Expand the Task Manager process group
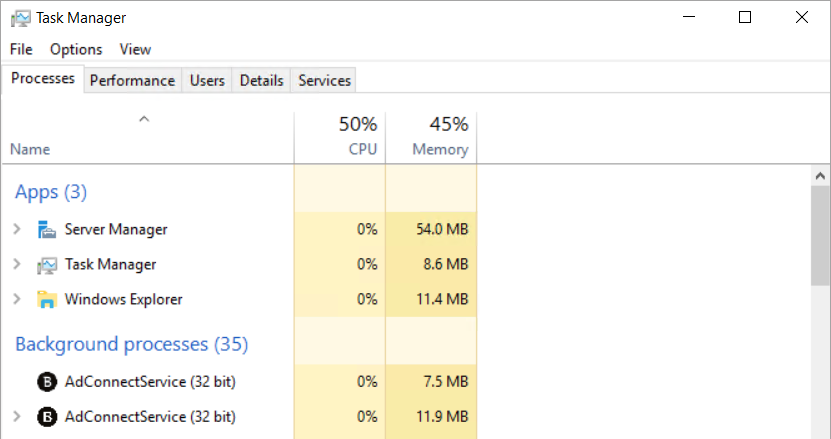Image resolution: width=831 pixels, height=439 pixels. pyautogui.click(x=17, y=264)
